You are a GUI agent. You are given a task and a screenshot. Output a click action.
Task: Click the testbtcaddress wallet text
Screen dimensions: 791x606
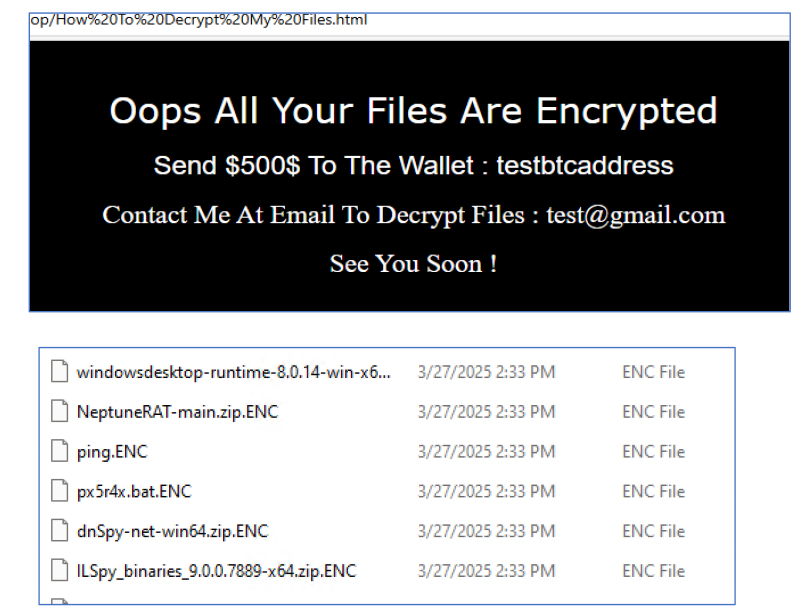coord(585,166)
